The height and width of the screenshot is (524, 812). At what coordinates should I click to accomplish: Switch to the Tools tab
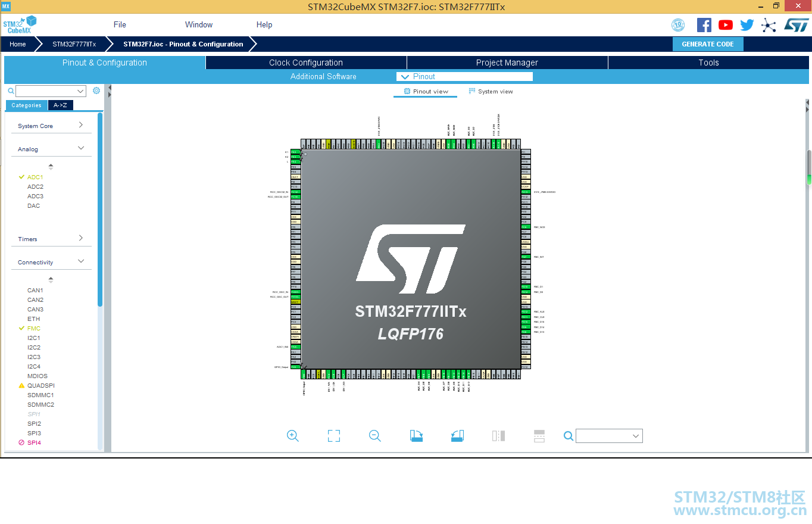click(708, 63)
